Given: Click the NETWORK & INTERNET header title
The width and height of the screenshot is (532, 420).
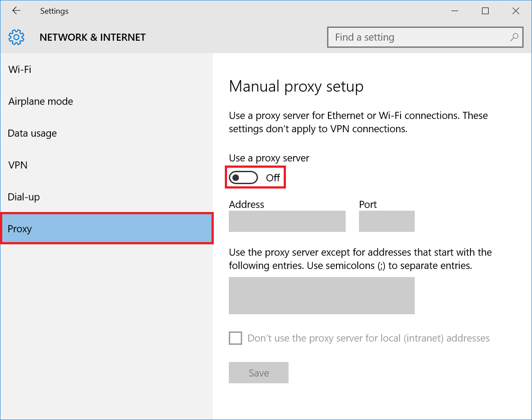Looking at the screenshot, I should click(x=93, y=38).
